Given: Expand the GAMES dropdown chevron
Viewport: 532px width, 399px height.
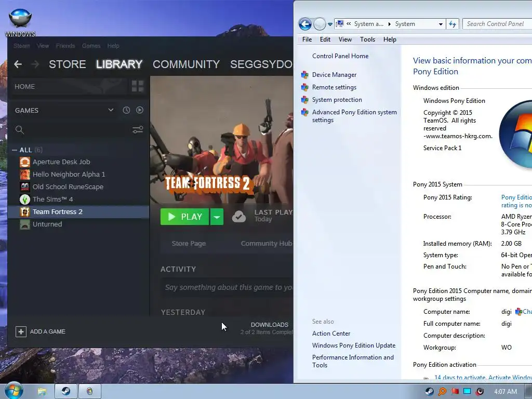Looking at the screenshot, I should pos(111,110).
